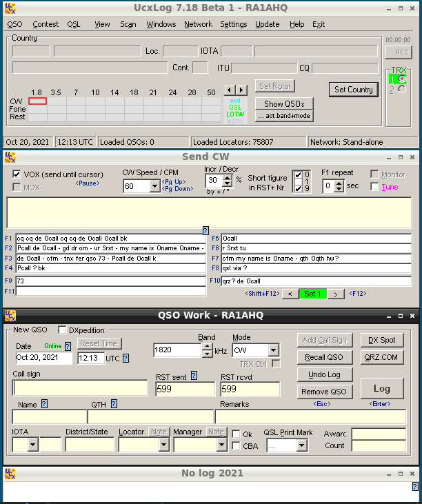Open the Manager dropdown
Image resolution: width=422 pixels, height=504 pixels.
tap(221, 445)
